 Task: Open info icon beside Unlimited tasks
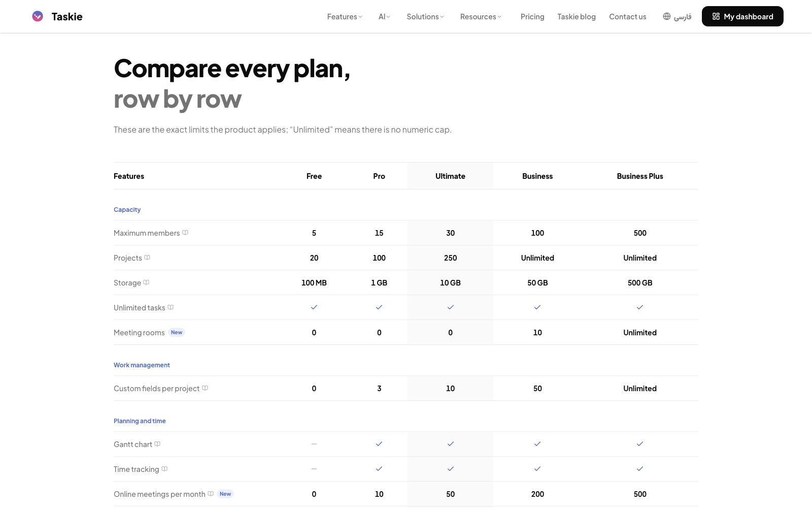tap(171, 307)
